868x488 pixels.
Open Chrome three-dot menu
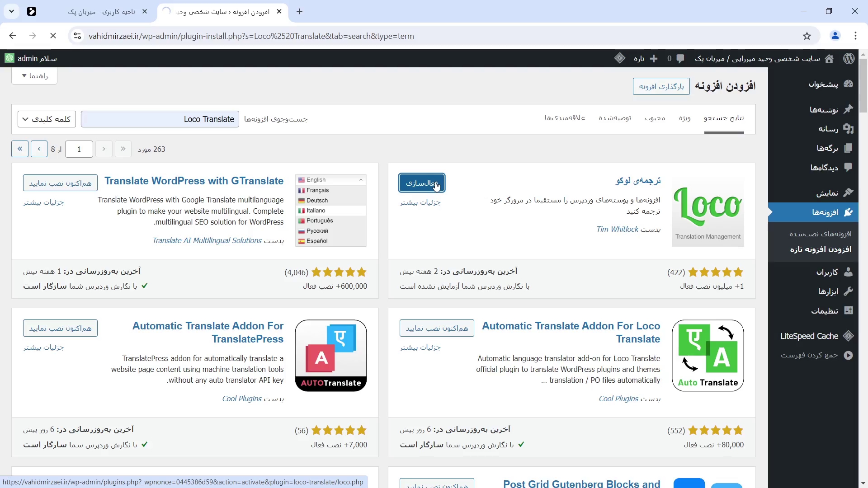pyautogui.click(x=855, y=36)
